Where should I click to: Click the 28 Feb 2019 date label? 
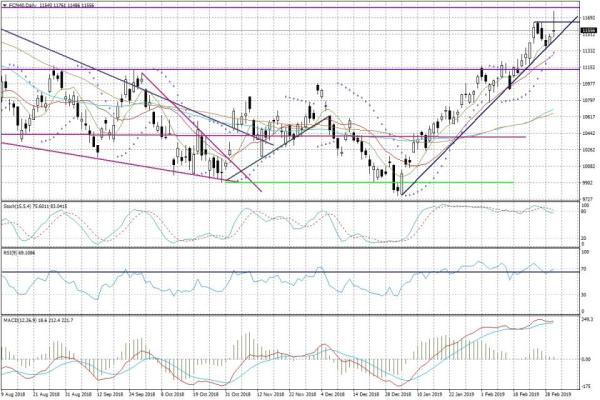click(556, 394)
